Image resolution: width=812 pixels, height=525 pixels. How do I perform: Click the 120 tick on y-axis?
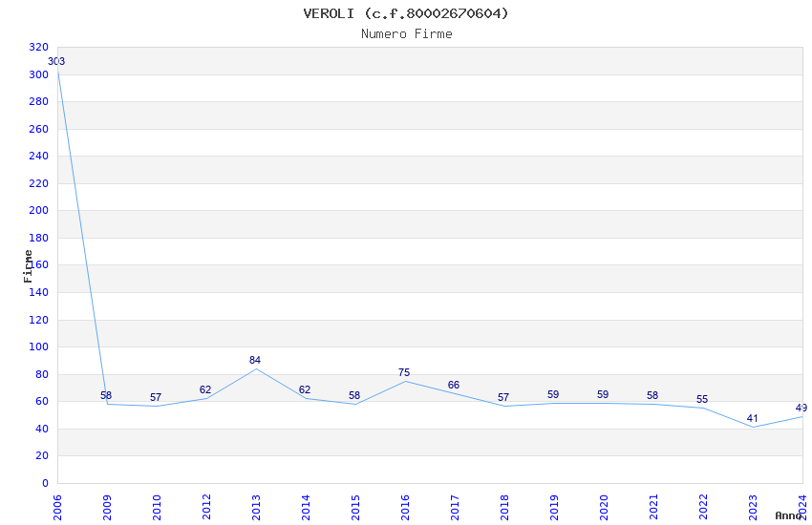[38, 320]
